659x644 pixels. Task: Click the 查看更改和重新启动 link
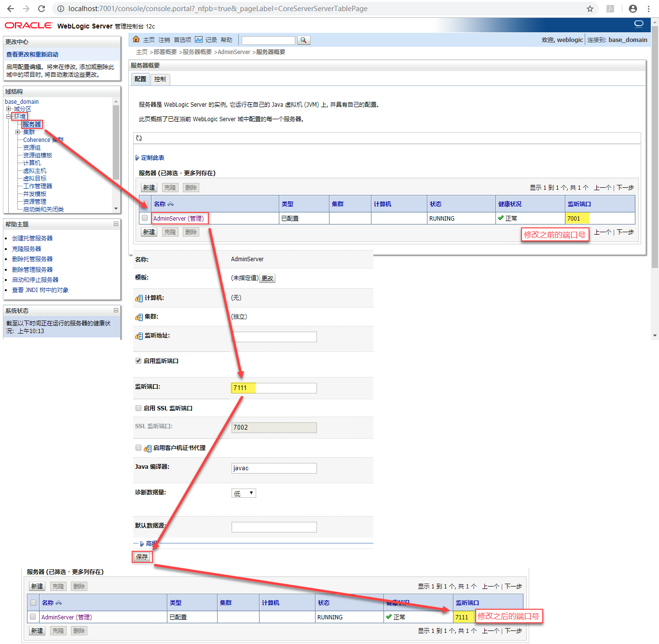click(x=32, y=55)
